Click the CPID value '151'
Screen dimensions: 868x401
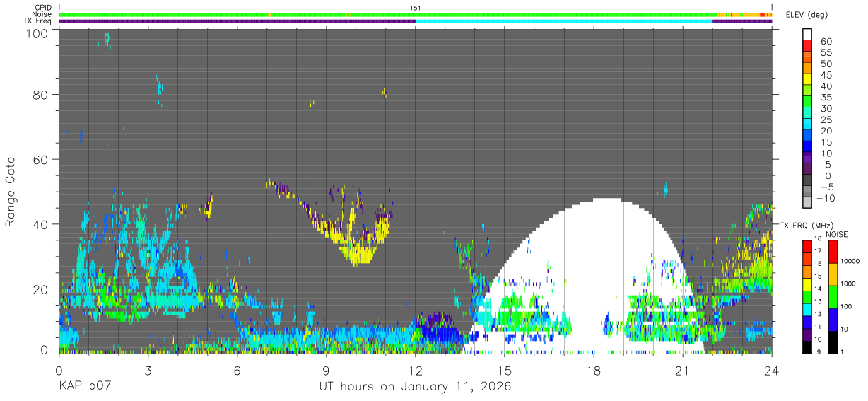click(416, 8)
